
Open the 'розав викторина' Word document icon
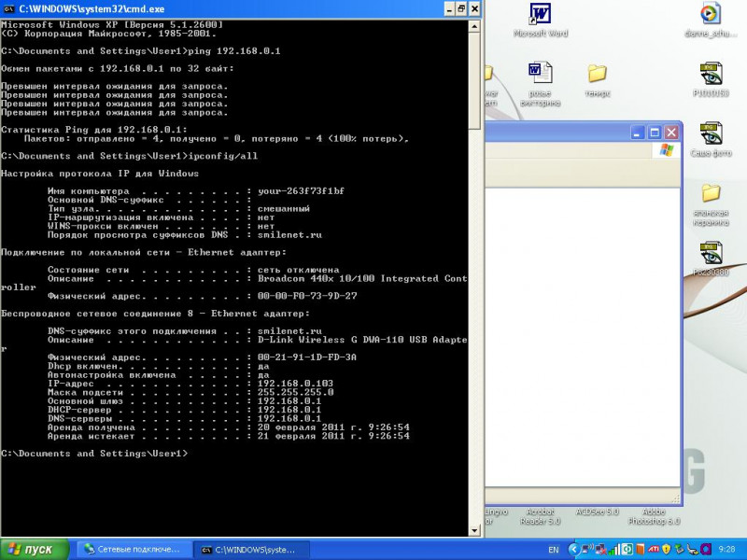(541, 74)
